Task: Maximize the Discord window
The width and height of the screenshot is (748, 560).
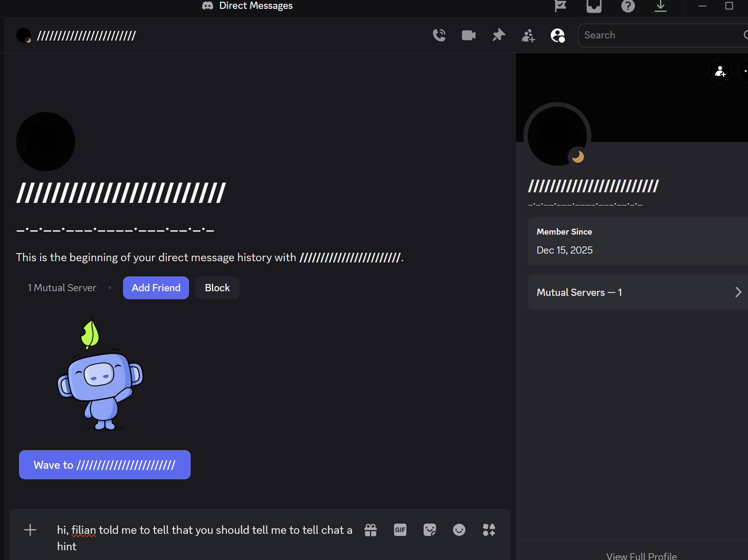Action: 729,6
